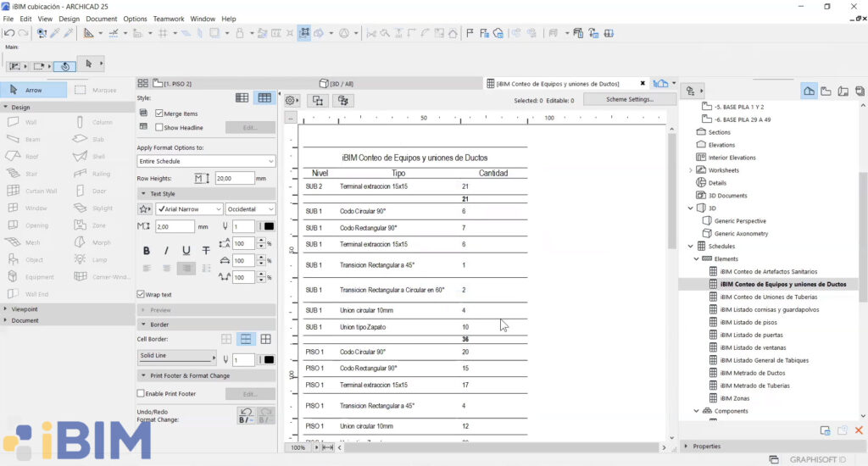The height and width of the screenshot is (466, 868).
Task: Click the Row Heights input field
Action: 235,178
